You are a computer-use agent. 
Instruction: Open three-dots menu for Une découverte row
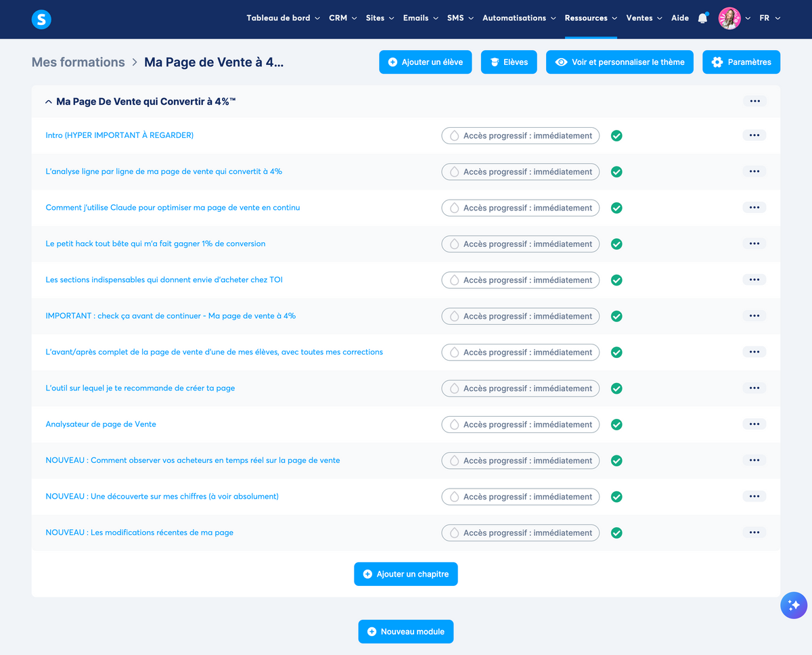click(x=754, y=497)
